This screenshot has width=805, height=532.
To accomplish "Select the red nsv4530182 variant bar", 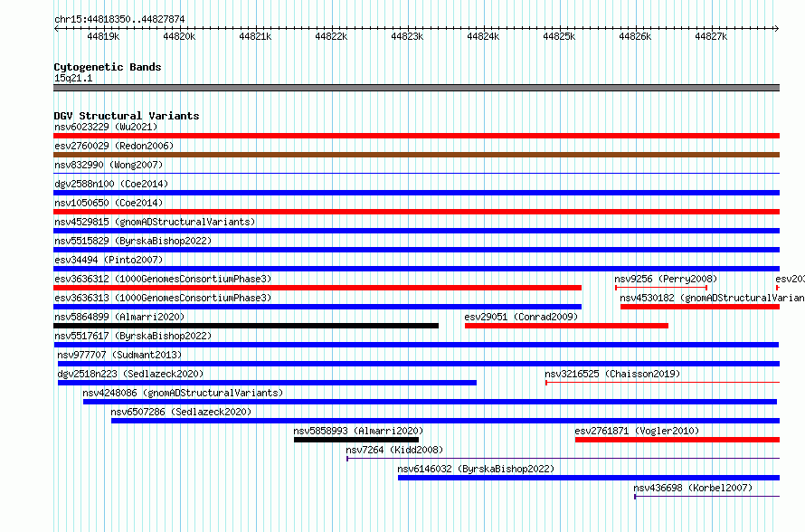I will (700, 307).
